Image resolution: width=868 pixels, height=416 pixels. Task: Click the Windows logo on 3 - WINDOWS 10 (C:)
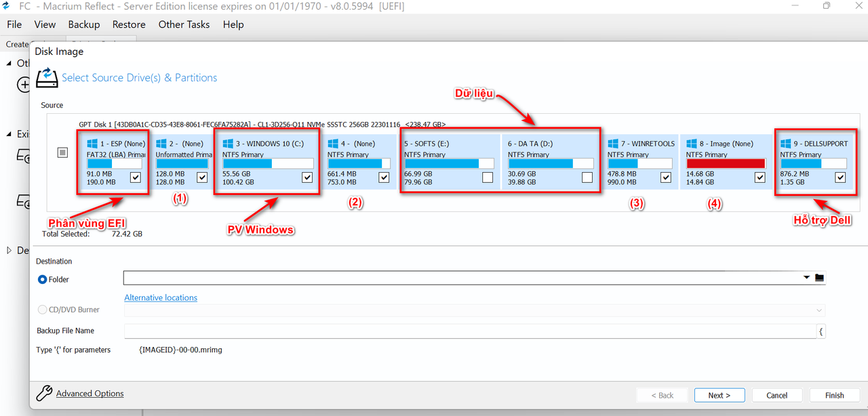228,144
